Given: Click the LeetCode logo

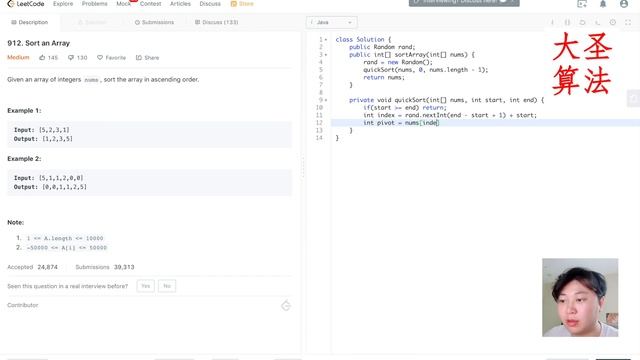Looking at the screenshot, I should pyautogui.click(x=26, y=4).
